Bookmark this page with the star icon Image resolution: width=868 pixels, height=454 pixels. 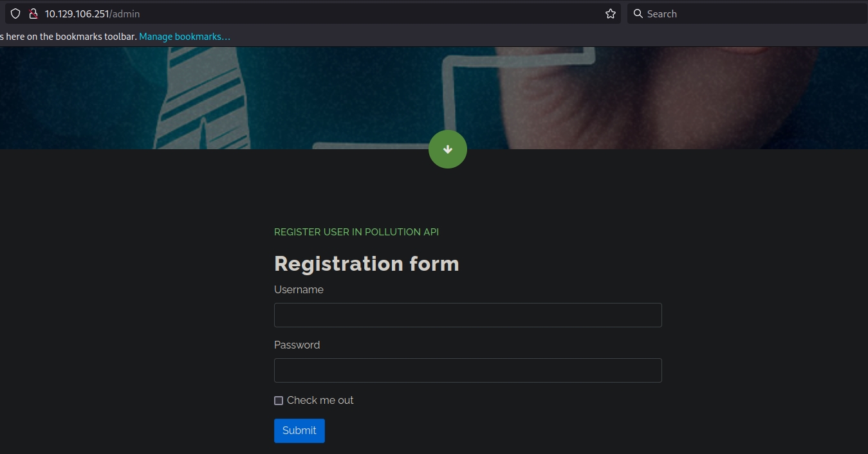(x=611, y=14)
